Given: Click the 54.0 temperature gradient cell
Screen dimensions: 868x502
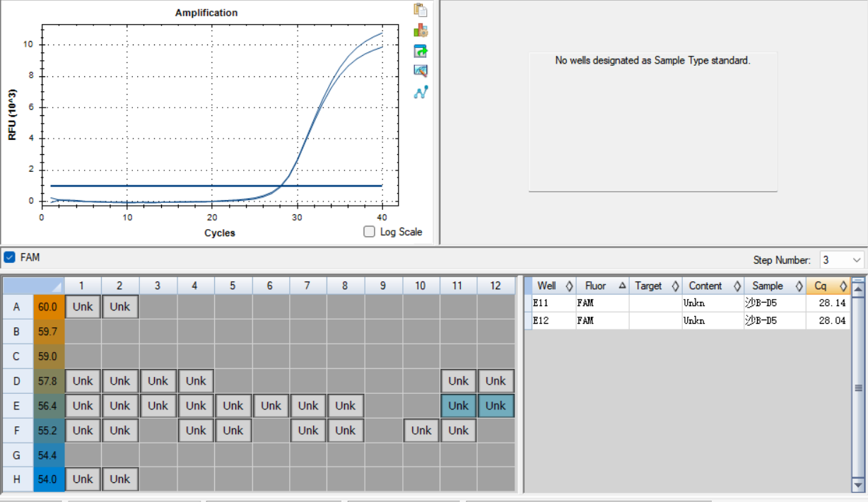Looking at the screenshot, I should click(x=49, y=479).
